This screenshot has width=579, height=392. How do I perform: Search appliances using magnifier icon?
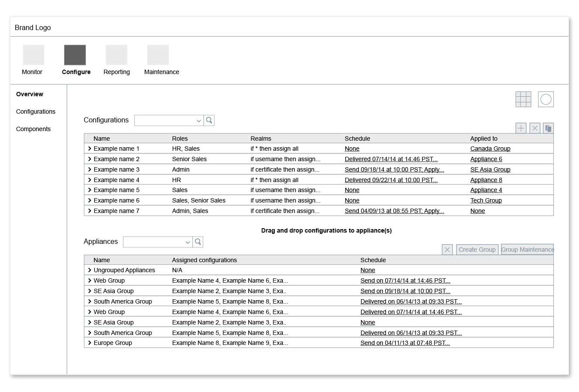[198, 242]
